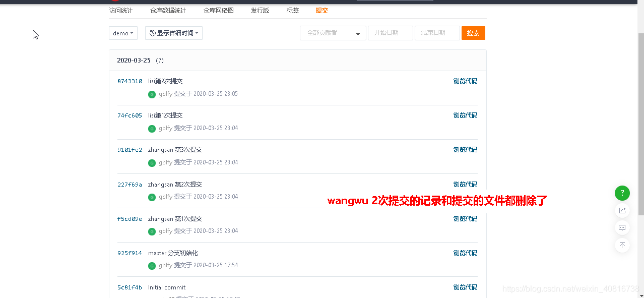Click the 开始日期 date field
The width and height of the screenshot is (644, 298).
pos(391,33)
